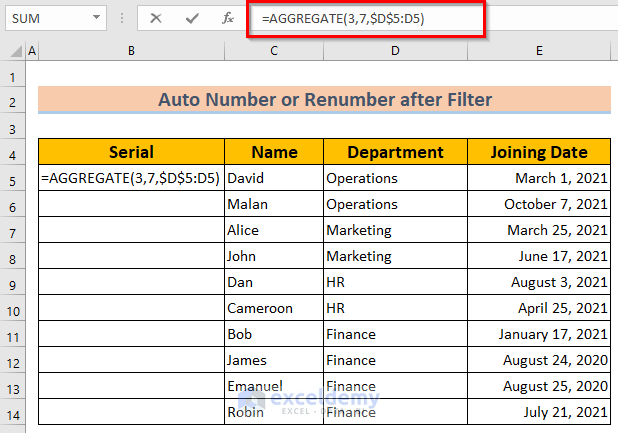Viewport: 618px width, 433px height.
Task: Click the Serial header cell
Action: click(x=131, y=152)
